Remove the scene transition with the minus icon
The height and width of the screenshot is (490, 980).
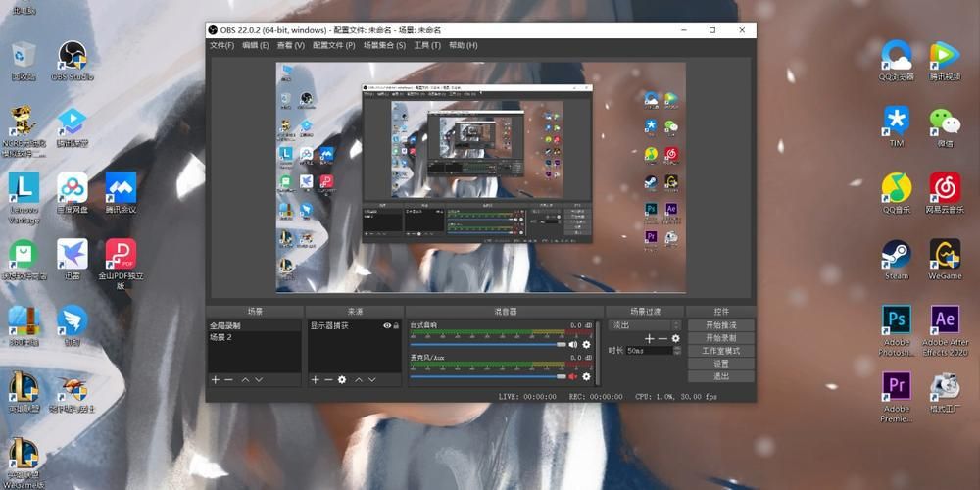662,338
